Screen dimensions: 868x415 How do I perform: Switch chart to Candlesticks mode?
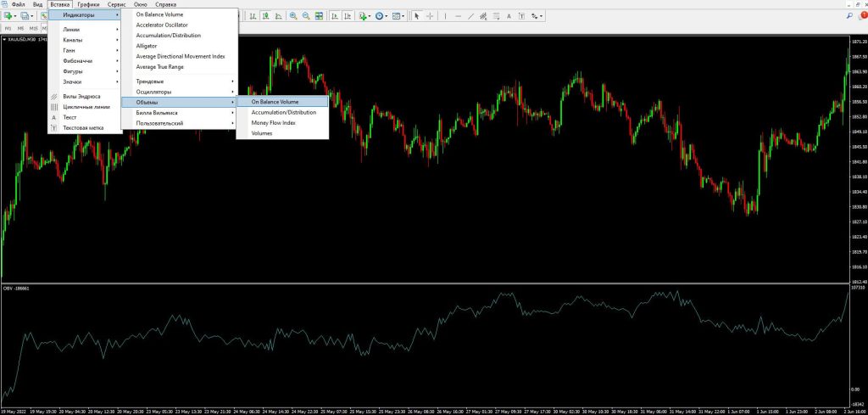coord(265,16)
